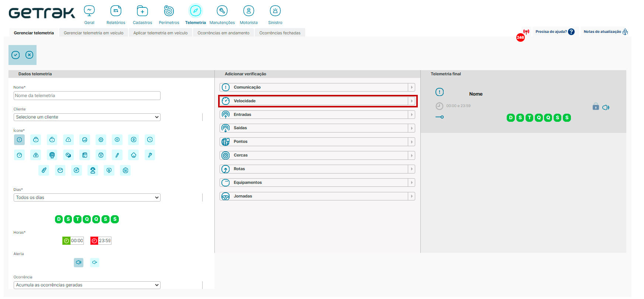Viewport: 644px width, 299px height.
Task: Toggle the D day button under Dias
Action: [59, 219]
